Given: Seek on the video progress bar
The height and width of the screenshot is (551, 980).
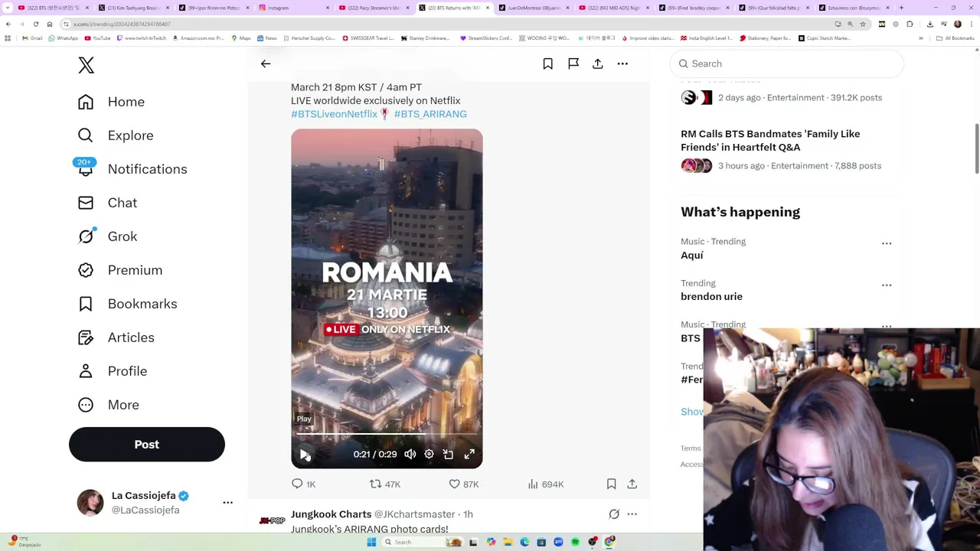Looking at the screenshot, I should point(387,435).
